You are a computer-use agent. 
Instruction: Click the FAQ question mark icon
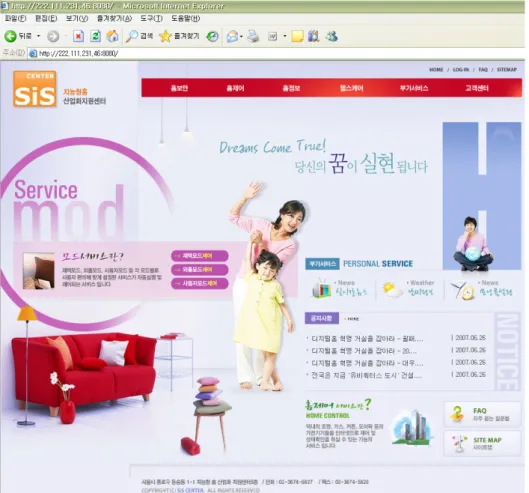tap(457, 414)
